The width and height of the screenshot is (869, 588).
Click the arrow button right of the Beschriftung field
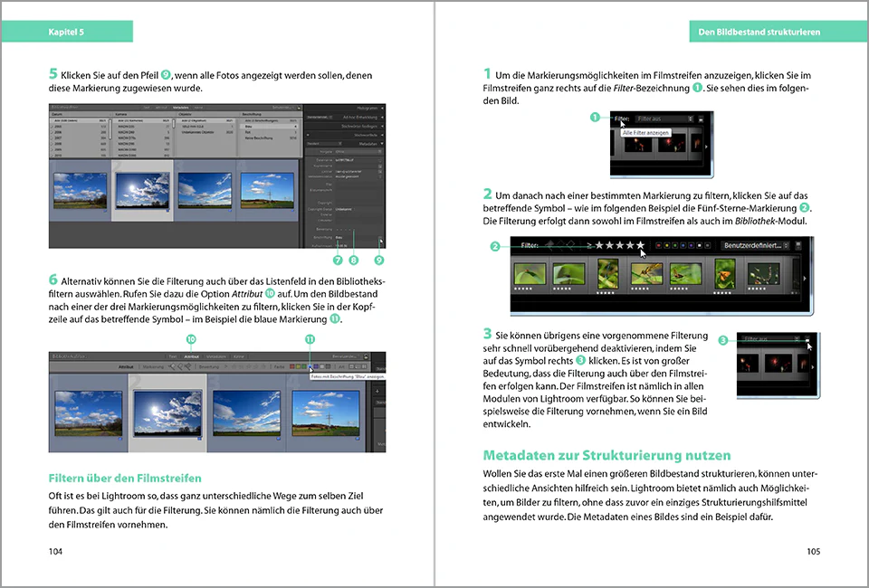(x=380, y=238)
